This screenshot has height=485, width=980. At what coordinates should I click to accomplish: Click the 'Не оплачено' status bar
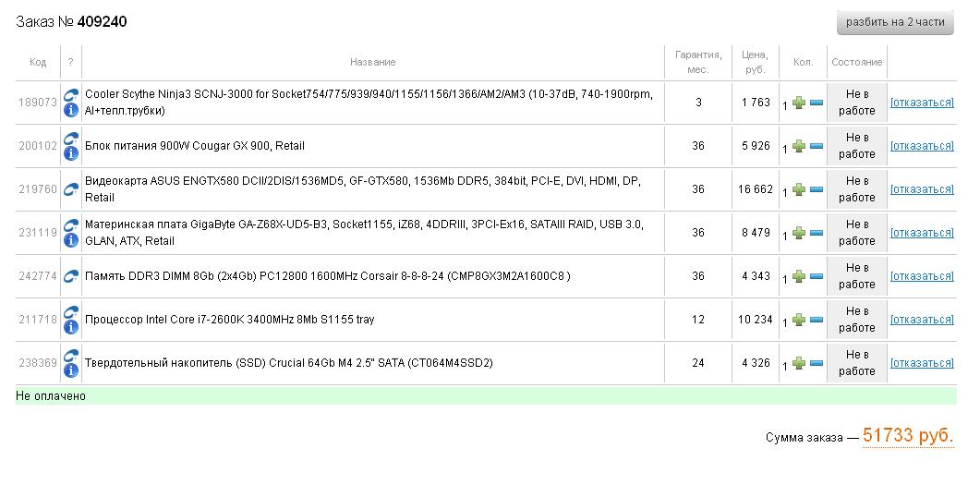[x=486, y=395]
